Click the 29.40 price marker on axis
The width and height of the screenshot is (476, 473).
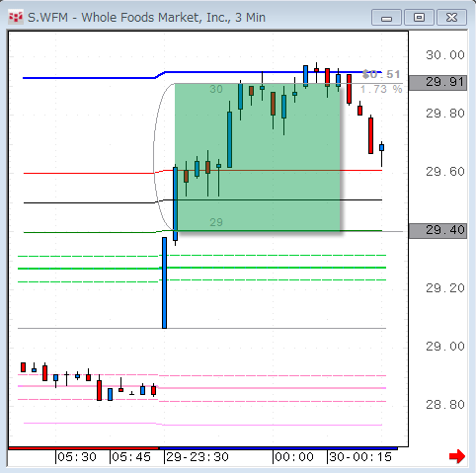[x=437, y=230]
